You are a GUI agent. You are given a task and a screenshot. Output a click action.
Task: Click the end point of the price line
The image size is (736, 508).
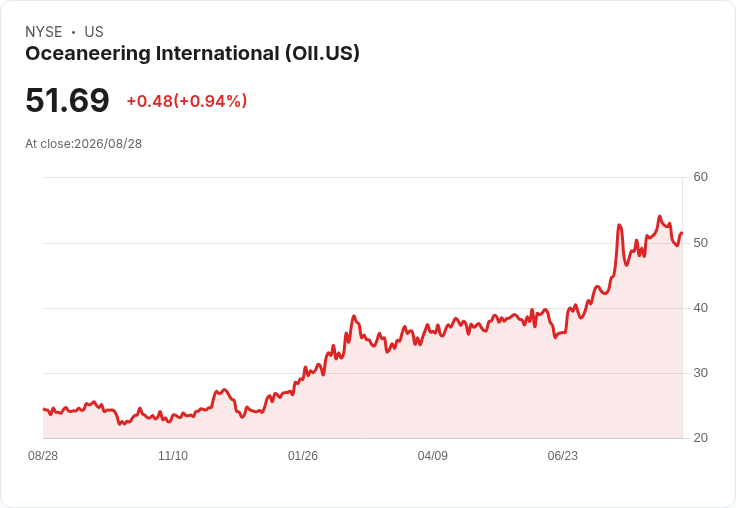[682, 233]
